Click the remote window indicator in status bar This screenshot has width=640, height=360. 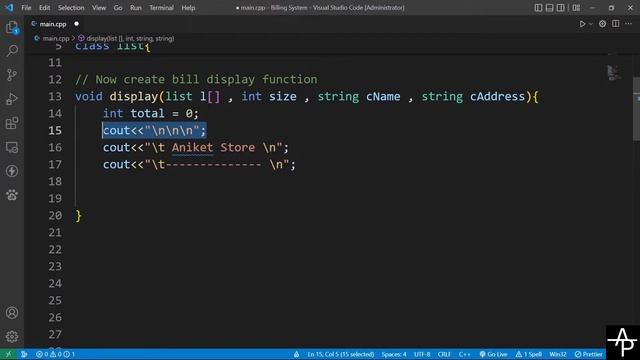[8, 354]
